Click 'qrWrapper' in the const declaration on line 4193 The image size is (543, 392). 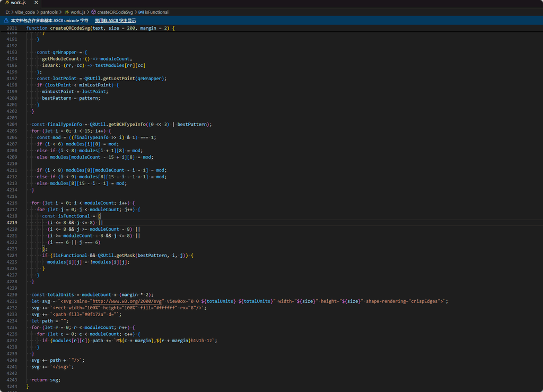click(x=64, y=53)
